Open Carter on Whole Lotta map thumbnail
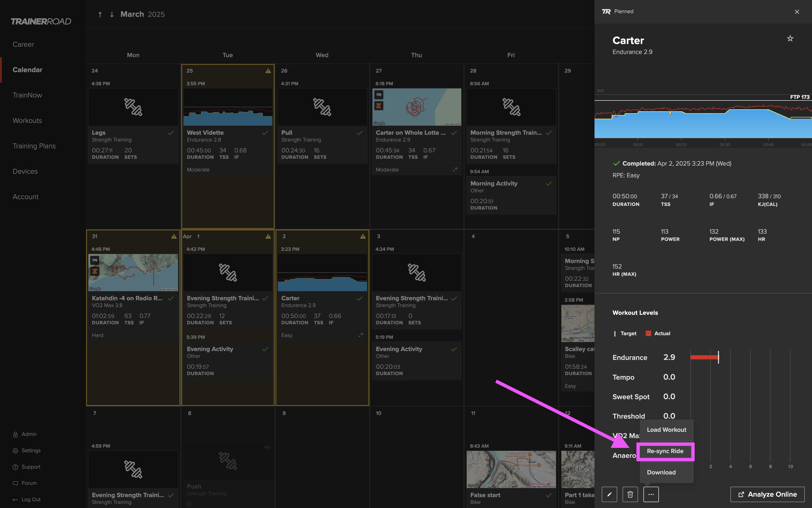This screenshot has width=812, height=508. tap(417, 107)
